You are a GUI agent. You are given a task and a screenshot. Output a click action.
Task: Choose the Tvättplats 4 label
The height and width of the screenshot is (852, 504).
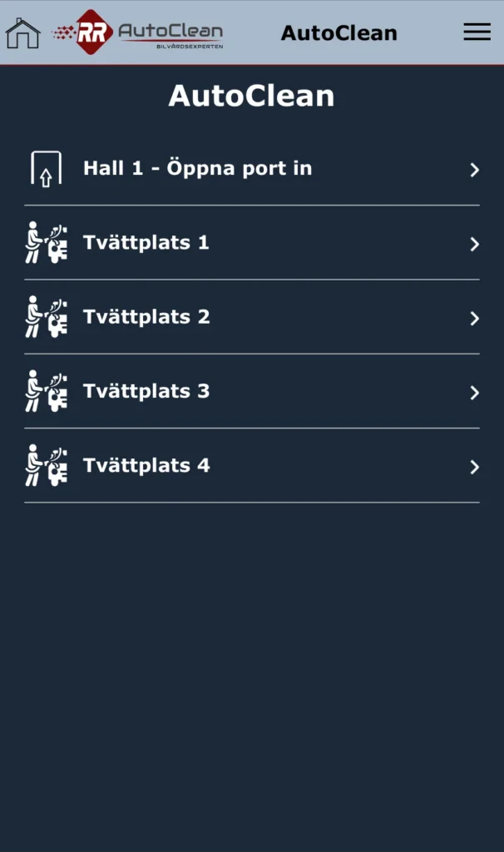tap(146, 465)
